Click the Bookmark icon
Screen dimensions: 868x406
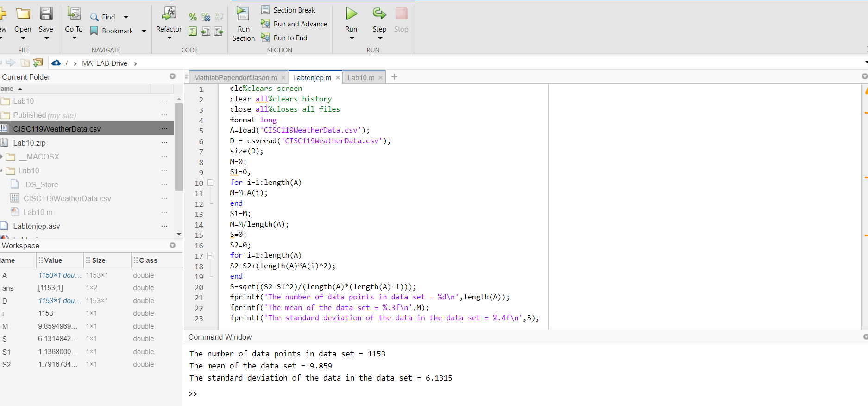pos(94,31)
